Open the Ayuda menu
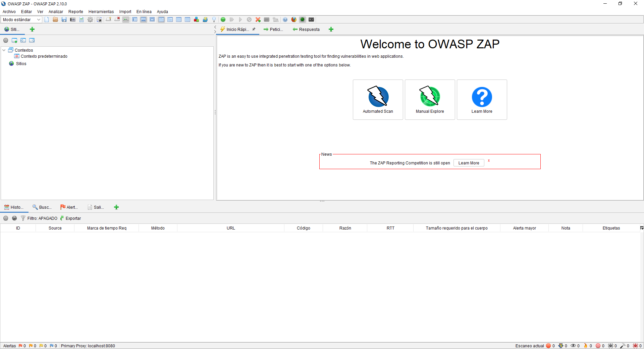644x349 pixels. pos(162,12)
